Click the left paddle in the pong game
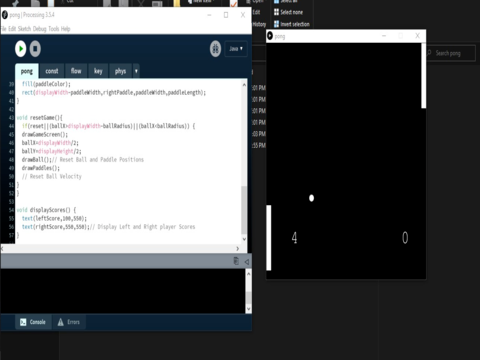The width and height of the screenshot is (480, 360). (269, 237)
